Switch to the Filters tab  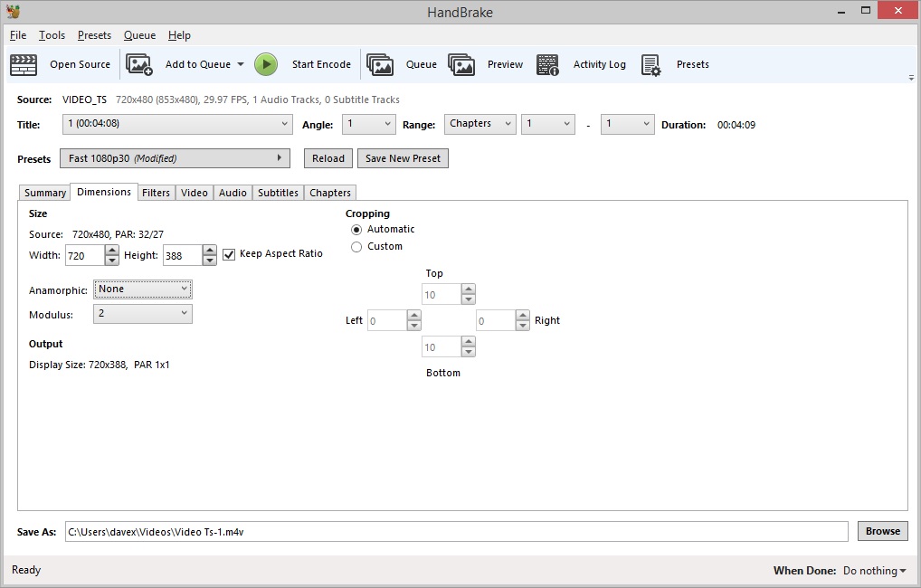(156, 193)
